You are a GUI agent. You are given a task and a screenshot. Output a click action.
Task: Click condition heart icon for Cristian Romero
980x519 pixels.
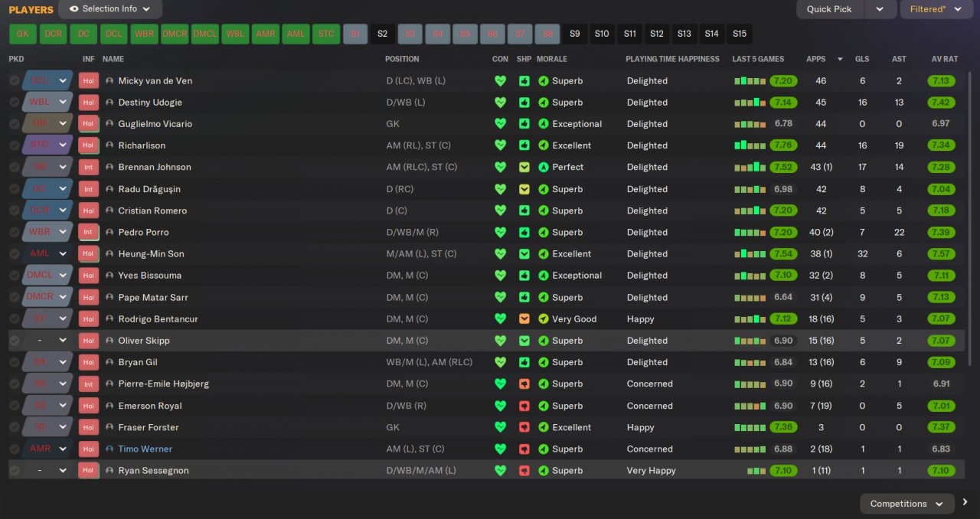point(500,211)
